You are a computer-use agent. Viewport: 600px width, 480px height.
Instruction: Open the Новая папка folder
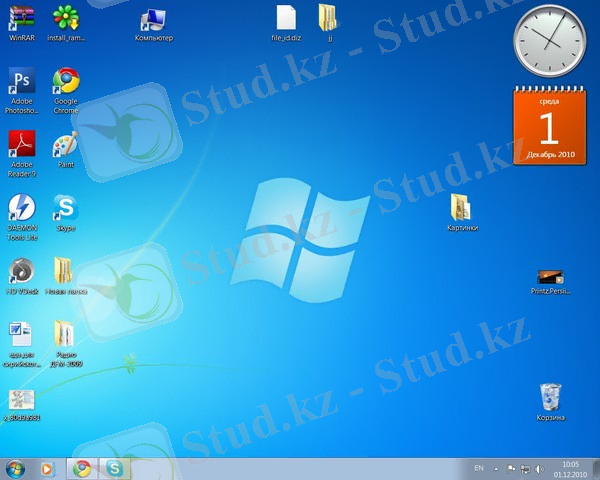[66, 276]
